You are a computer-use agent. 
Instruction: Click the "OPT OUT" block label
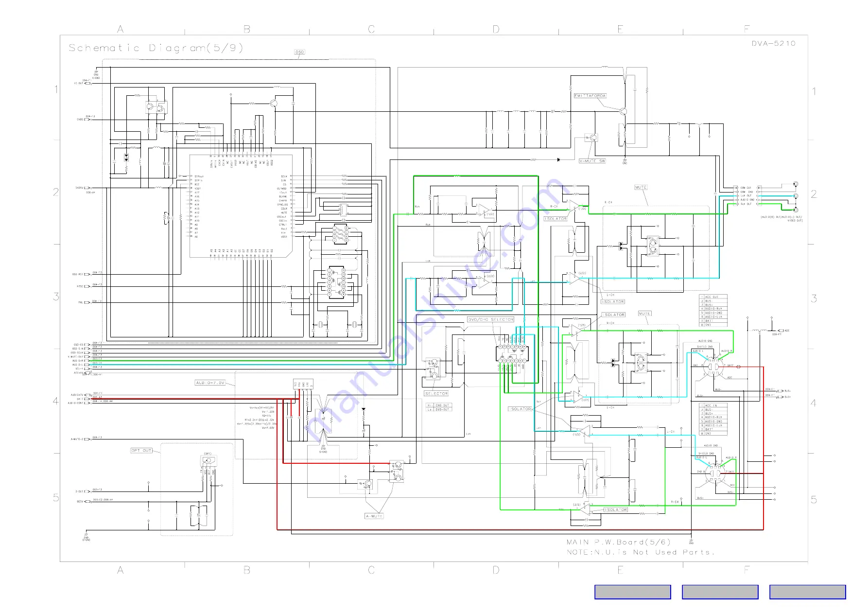(141, 451)
